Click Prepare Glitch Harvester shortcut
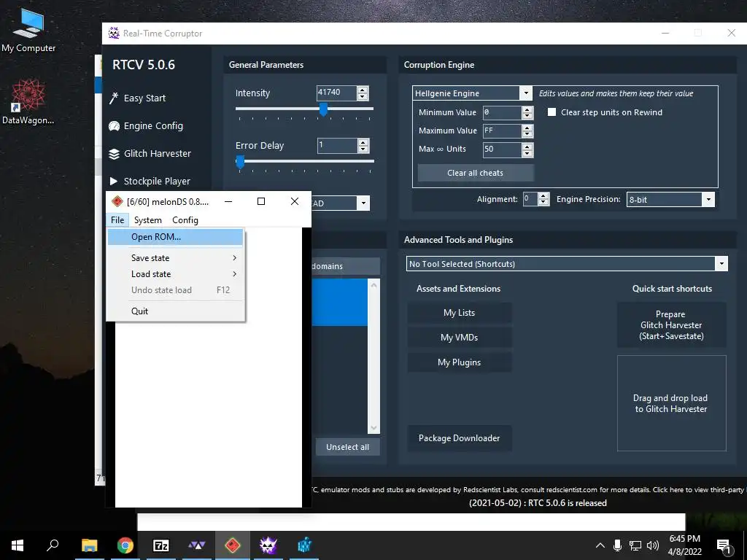Image resolution: width=747 pixels, height=560 pixels. click(x=671, y=325)
